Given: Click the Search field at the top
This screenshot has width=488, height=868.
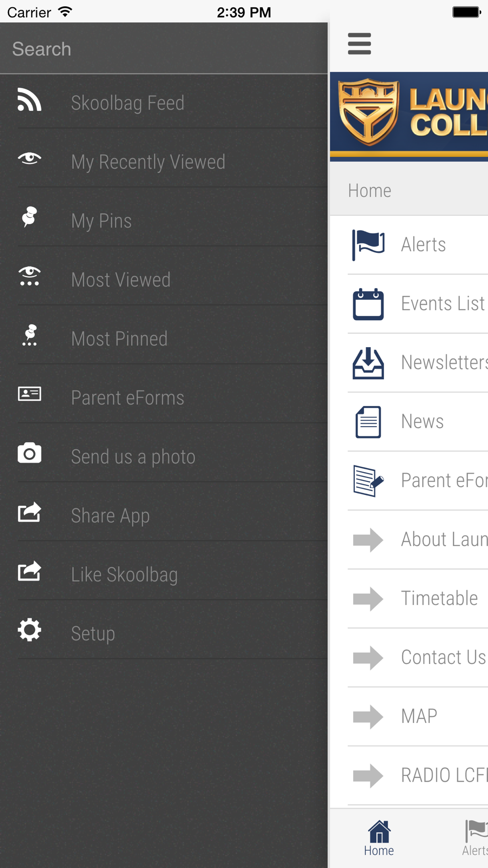Looking at the screenshot, I should pyautogui.click(x=164, y=49).
